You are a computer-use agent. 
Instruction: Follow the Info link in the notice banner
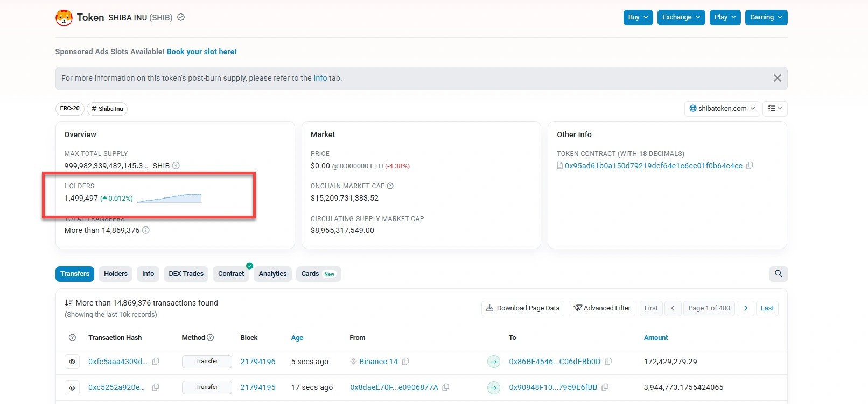pos(320,78)
